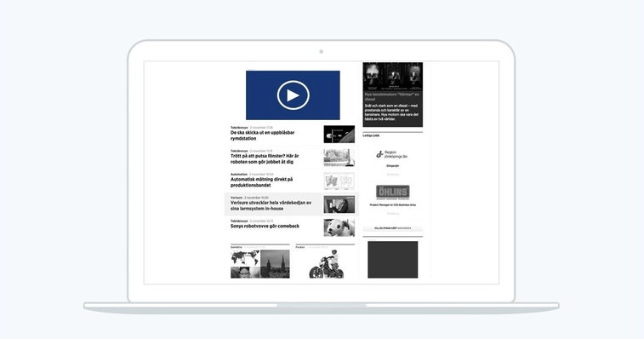Open headline "De ska skicka ut en uppblåsbar rymdstation"
644x339 pixels.
[262, 135]
